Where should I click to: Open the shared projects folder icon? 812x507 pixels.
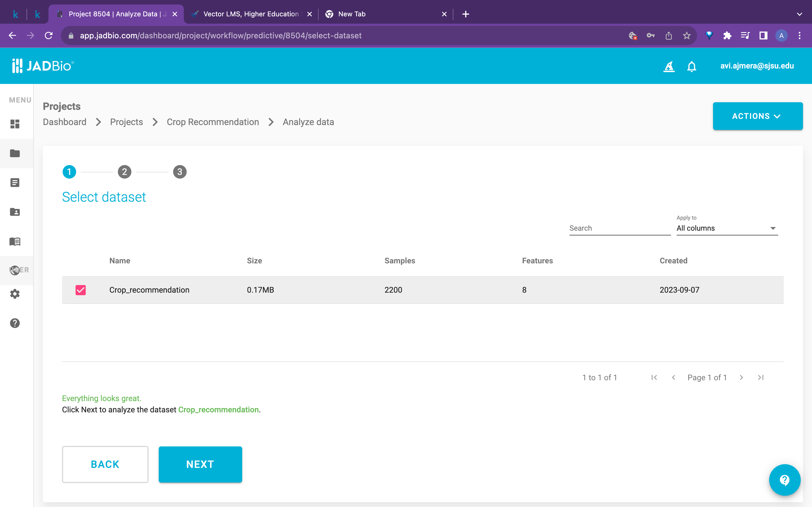(15, 212)
